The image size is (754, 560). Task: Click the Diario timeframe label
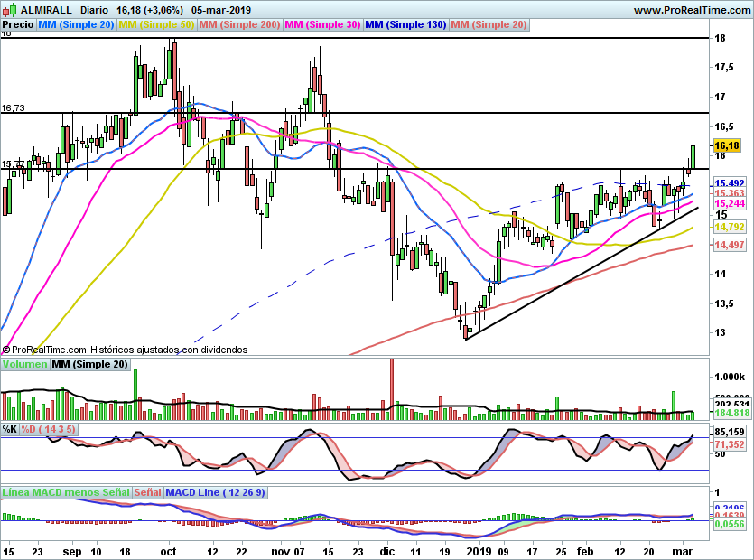coord(94,10)
